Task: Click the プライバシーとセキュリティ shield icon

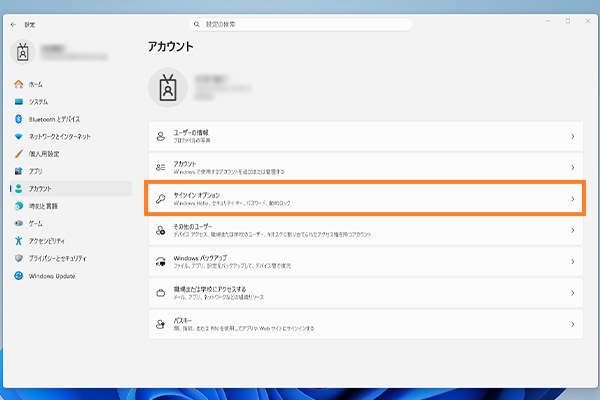Action: (18, 258)
